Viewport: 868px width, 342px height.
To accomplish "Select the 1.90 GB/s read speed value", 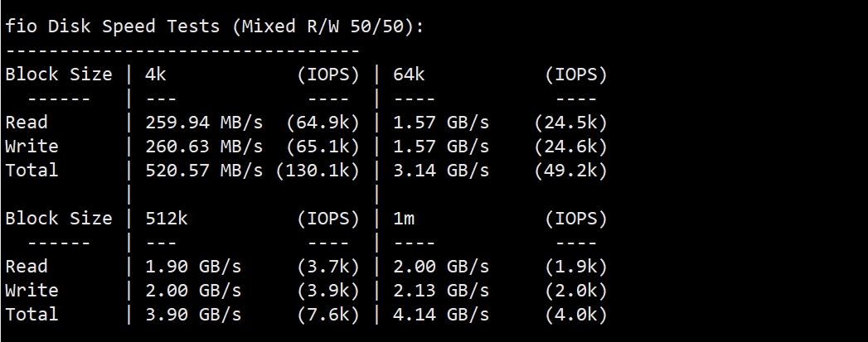I will 193,267.
